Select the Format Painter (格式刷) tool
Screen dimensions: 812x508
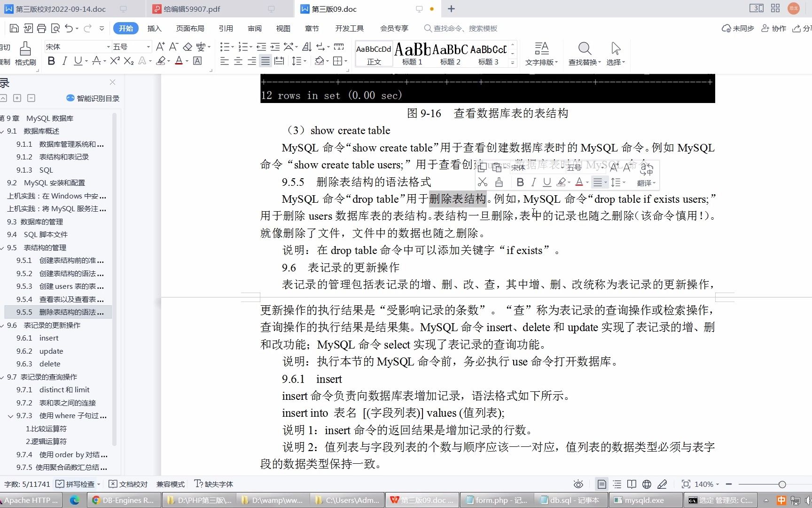[25, 54]
